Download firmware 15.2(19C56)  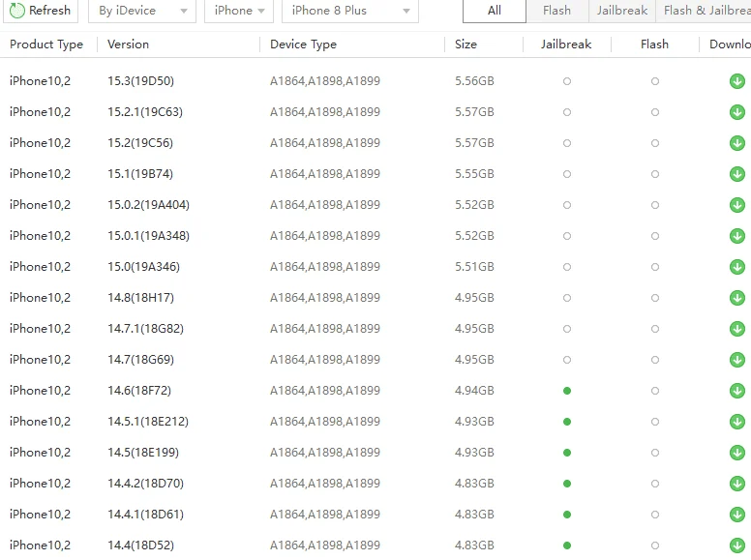pos(737,143)
